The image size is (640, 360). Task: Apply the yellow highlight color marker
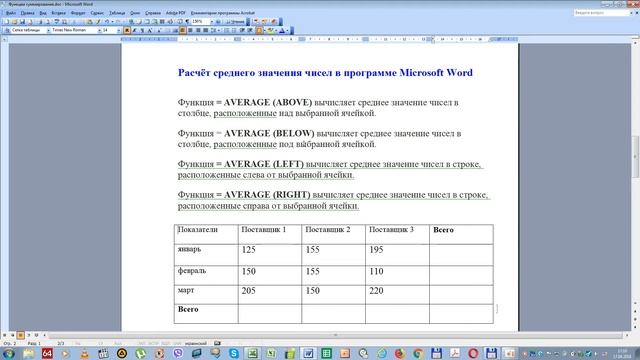pyautogui.click(x=270, y=30)
